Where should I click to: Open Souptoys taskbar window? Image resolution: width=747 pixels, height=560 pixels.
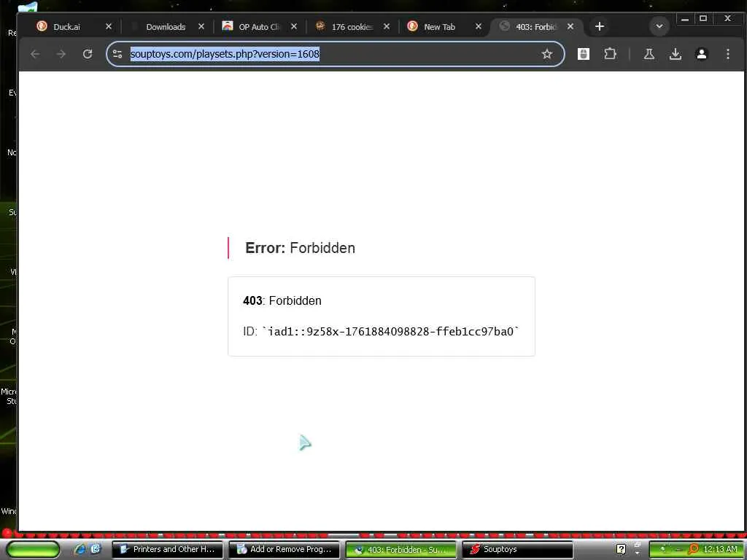click(517, 550)
